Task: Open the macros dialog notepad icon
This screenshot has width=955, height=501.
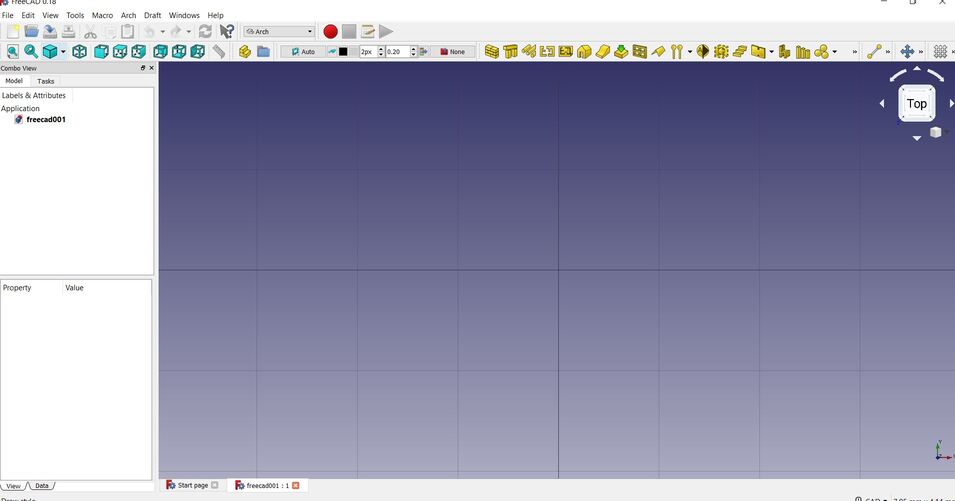Action: (367, 32)
